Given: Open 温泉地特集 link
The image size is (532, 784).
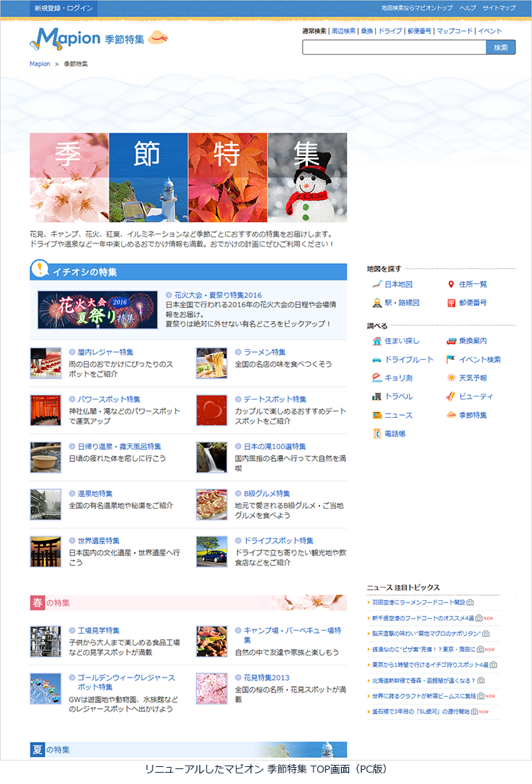Looking at the screenshot, I should pyautogui.click(x=95, y=494).
